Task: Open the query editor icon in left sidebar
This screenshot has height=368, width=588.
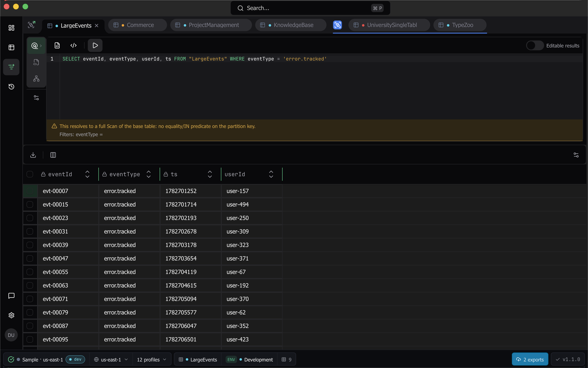Action: (x=11, y=67)
